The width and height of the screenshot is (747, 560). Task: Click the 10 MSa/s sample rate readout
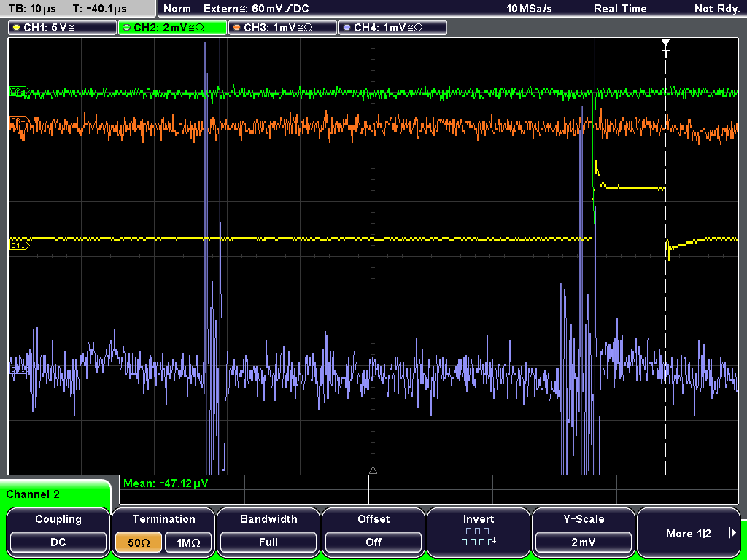tap(529, 9)
